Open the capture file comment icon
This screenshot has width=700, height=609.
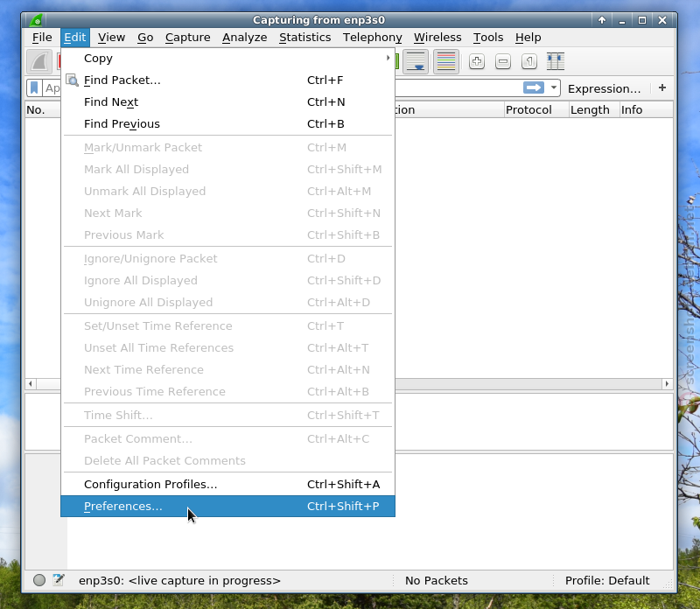pyautogui.click(x=58, y=580)
